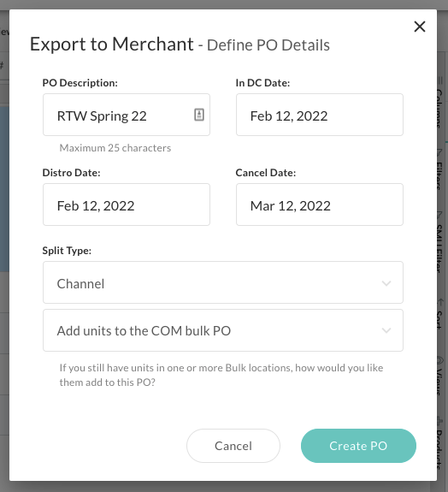Open the Distro Date field
This screenshot has width=448, height=492.
[x=127, y=205]
